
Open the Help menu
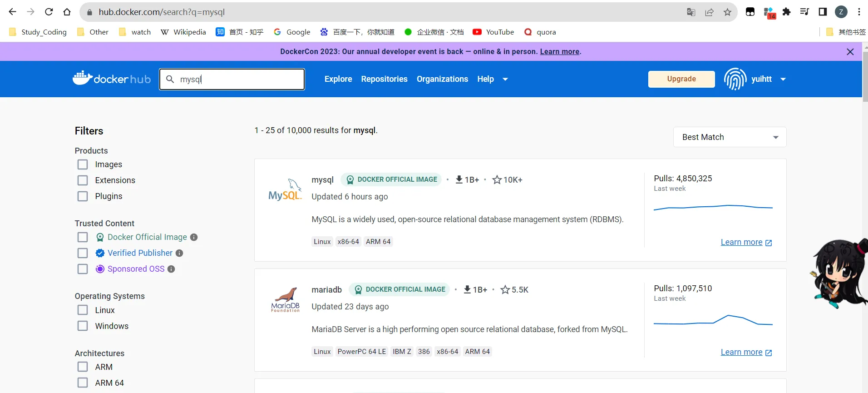pyautogui.click(x=485, y=79)
